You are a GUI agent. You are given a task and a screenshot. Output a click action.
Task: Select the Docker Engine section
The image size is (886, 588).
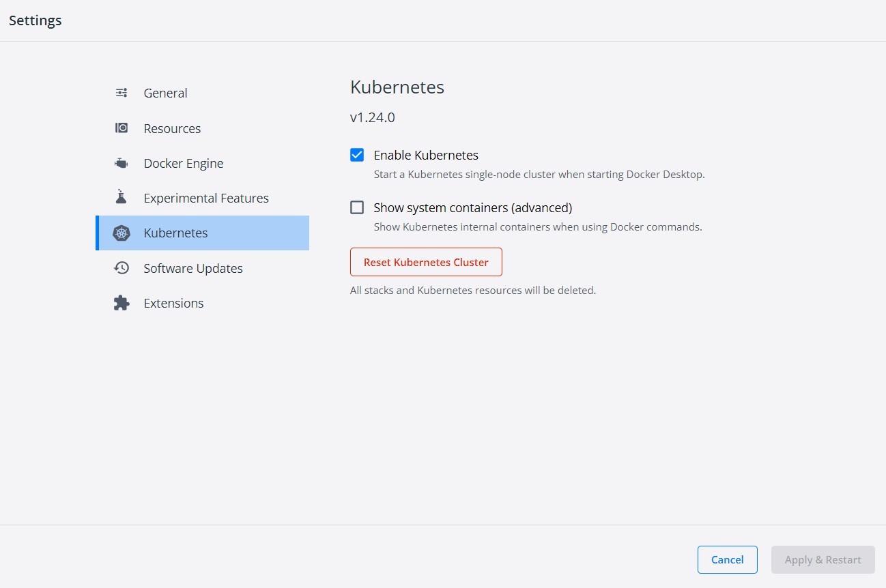click(x=183, y=162)
